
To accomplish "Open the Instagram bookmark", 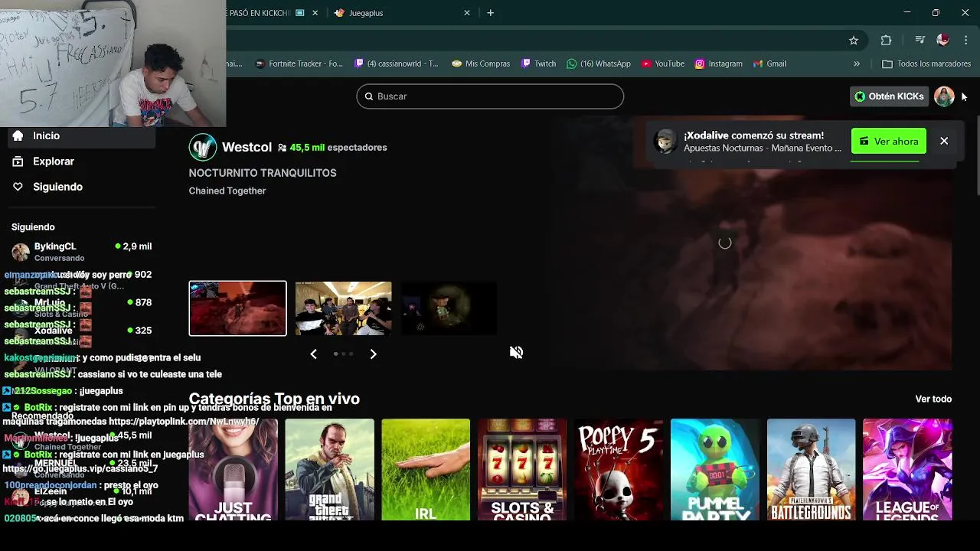I will [718, 64].
